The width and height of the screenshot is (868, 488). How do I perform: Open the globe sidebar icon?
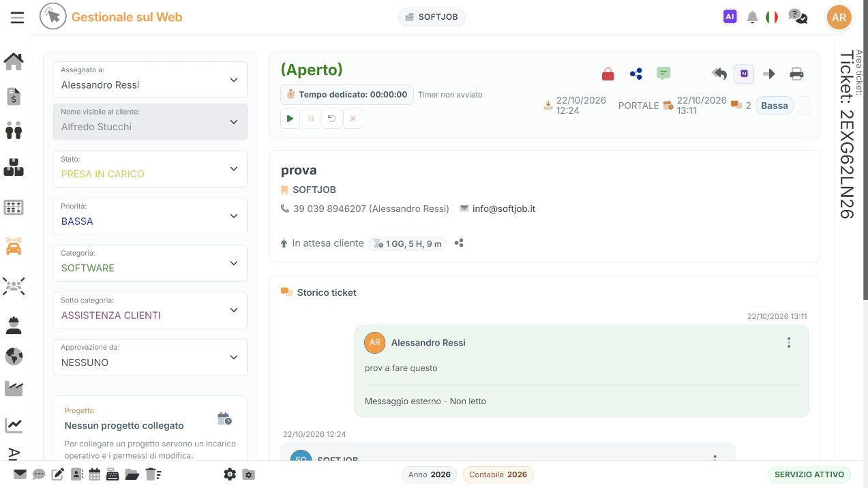click(x=14, y=356)
